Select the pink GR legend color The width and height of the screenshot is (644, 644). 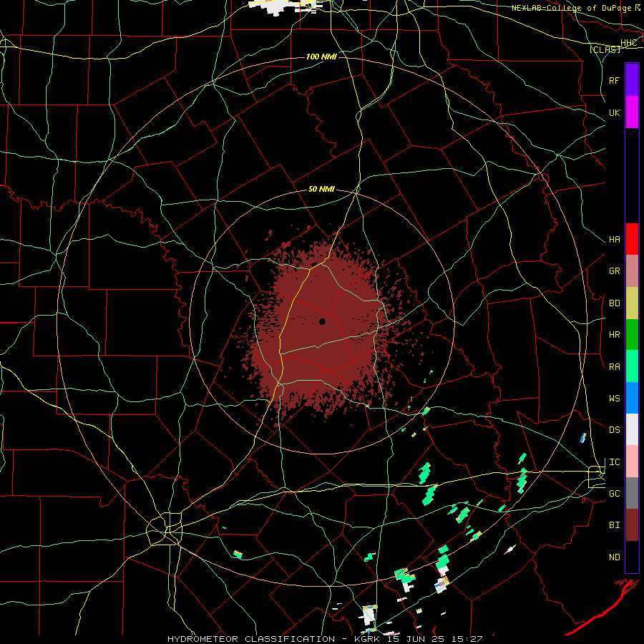[x=632, y=271]
